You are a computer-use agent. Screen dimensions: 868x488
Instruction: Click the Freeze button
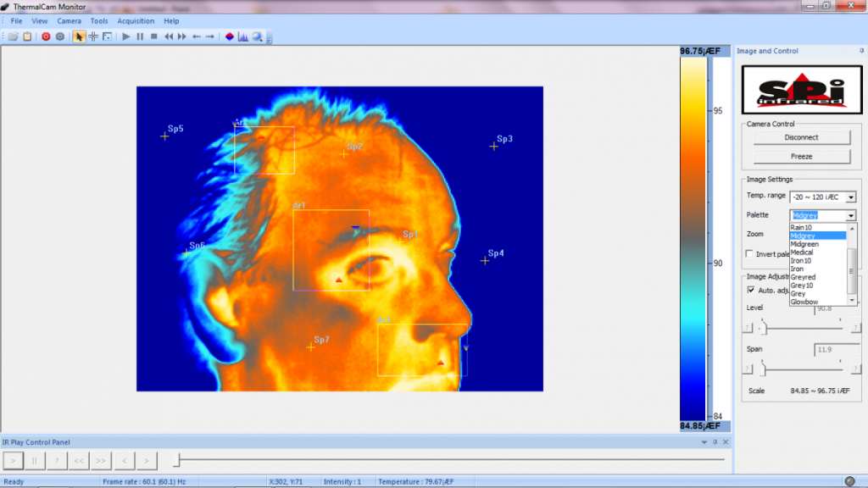pos(801,157)
